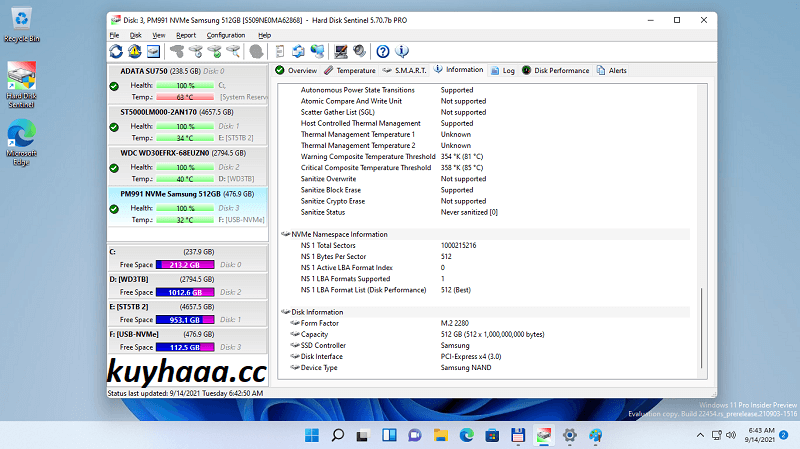Open the Hard Disk Sentinel desktop shortcut

point(21,85)
